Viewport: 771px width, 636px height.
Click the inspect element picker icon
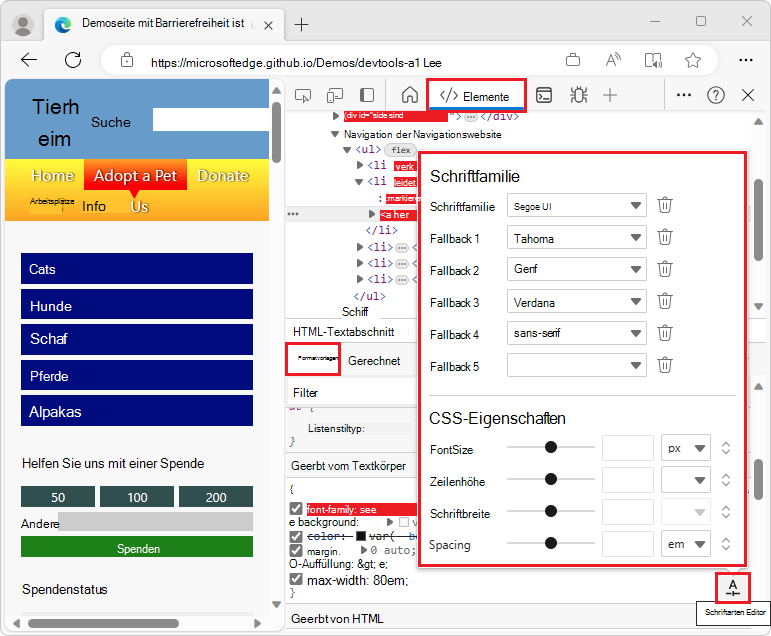[x=303, y=95]
